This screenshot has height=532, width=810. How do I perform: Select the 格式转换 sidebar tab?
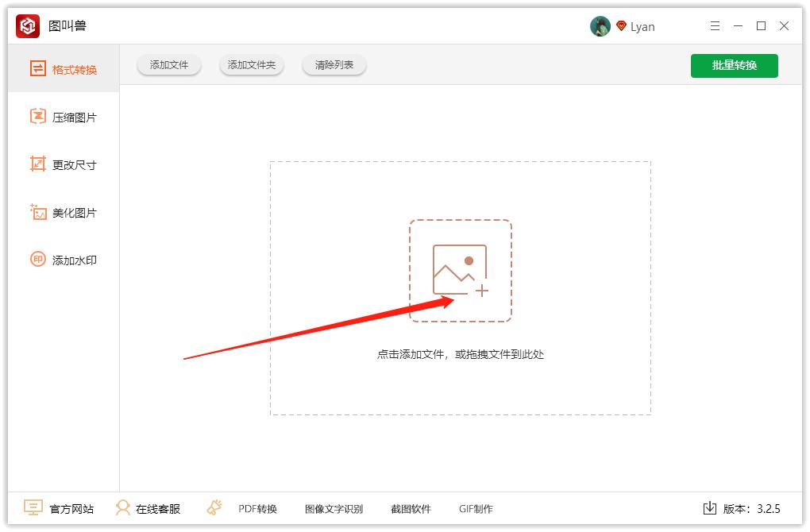coord(64,70)
